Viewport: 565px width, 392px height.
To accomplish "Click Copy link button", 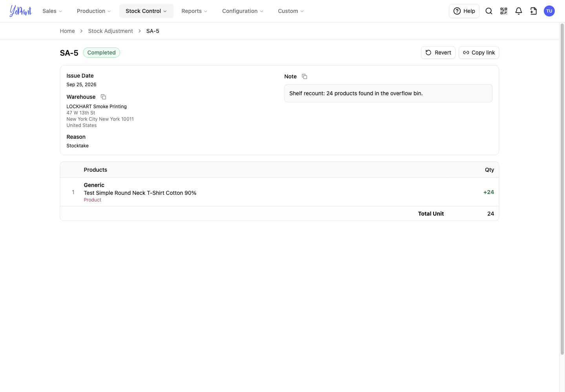I will tap(479, 53).
